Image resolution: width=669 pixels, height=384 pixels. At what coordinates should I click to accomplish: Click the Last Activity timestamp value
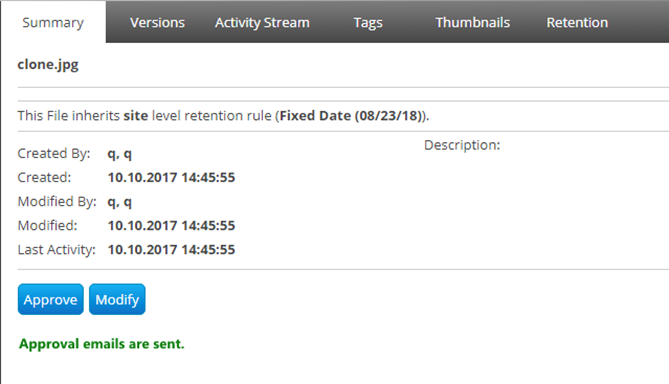point(171,250)
